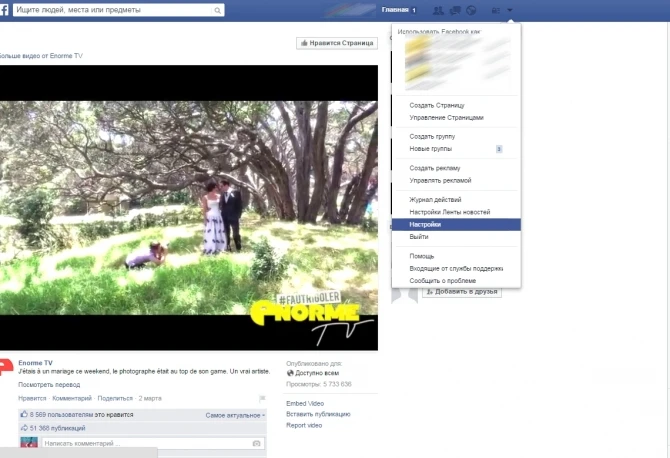Open highlighted Настройки menu item
Screen dimensions: 670x458
click(x=456, y=224)
